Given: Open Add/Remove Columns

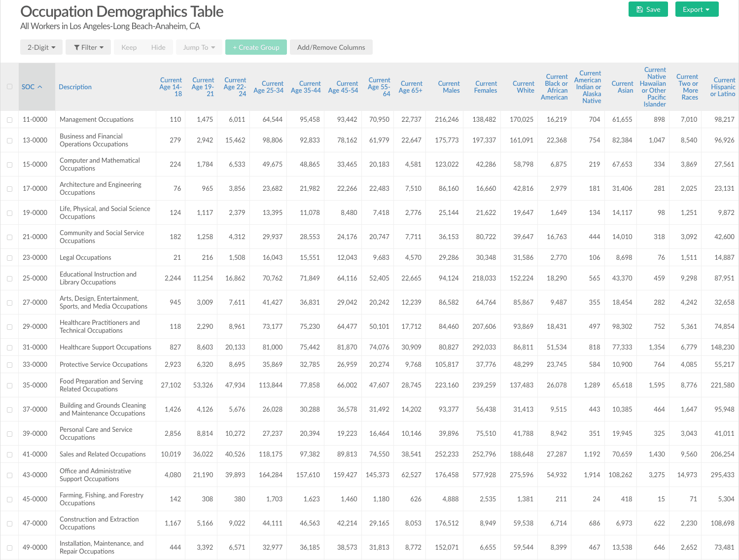Looking at the screenshot, I should coord(331,47).
